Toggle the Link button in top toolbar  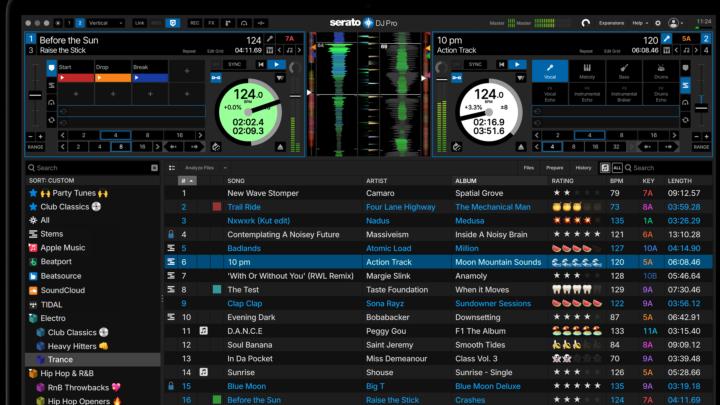click(x=139, y=23)
